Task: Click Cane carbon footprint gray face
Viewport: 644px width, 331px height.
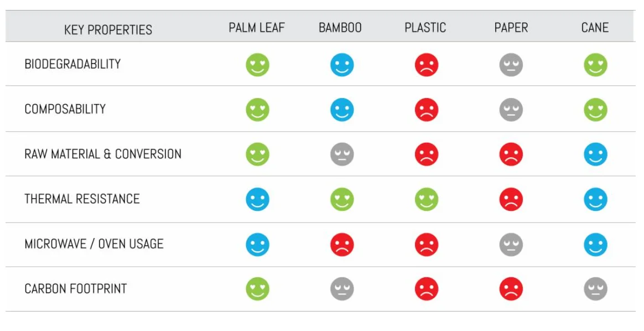Action: click(595, 289)
